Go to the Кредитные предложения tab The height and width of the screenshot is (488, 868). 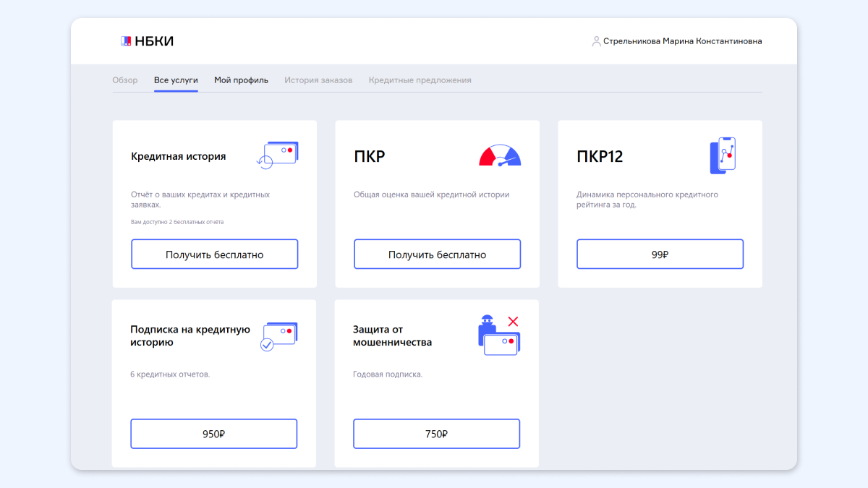point(420,80)
